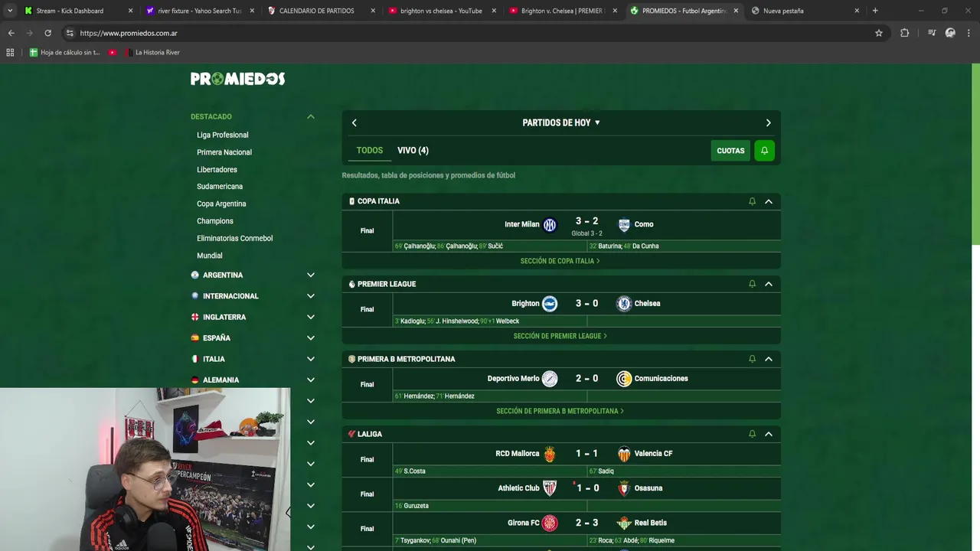Open Partidos de Hoy date dropdown
Viewport: 980px width, 551px height.
(x=561, y=122)
